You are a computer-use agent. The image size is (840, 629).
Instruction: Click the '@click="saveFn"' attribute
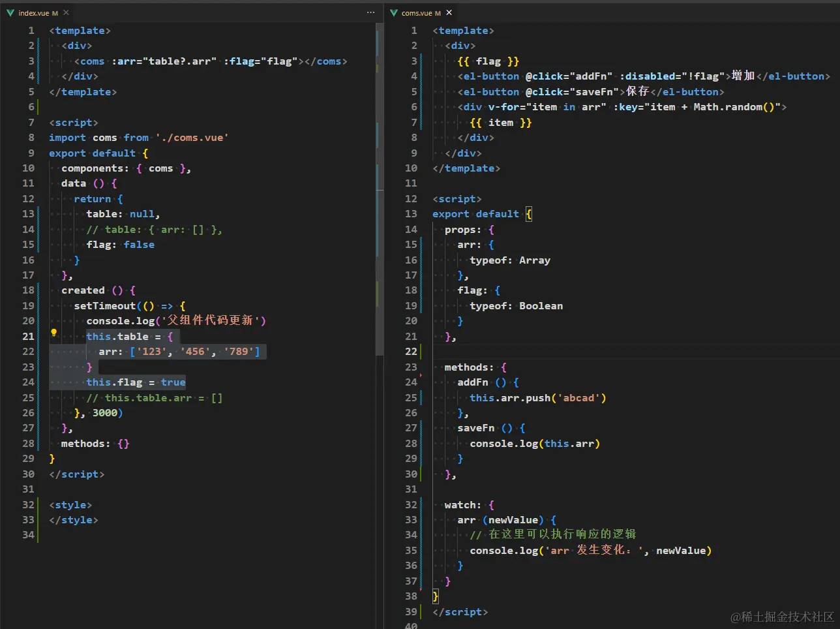pyautogui.click(x=572, y=92)
